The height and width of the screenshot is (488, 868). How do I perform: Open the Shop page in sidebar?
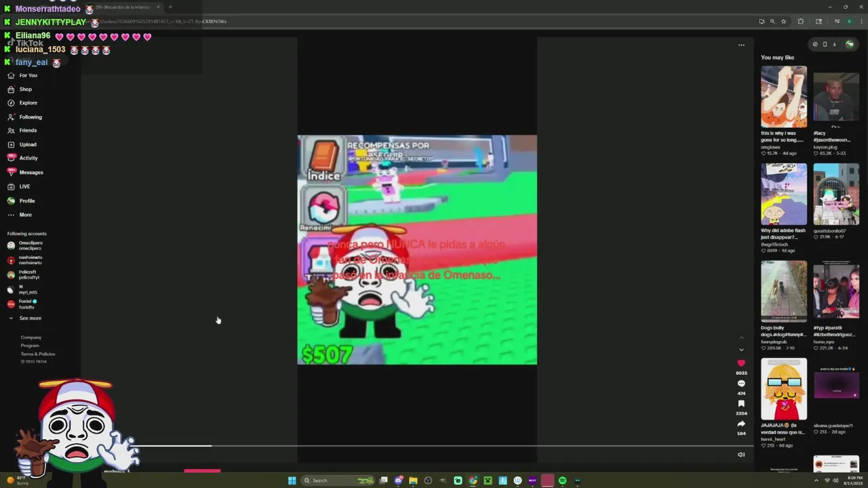click(x=20, y=89)
